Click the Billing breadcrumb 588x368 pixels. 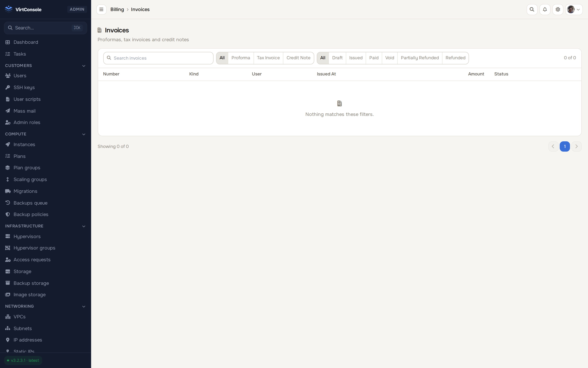click(x=117, y=10)
